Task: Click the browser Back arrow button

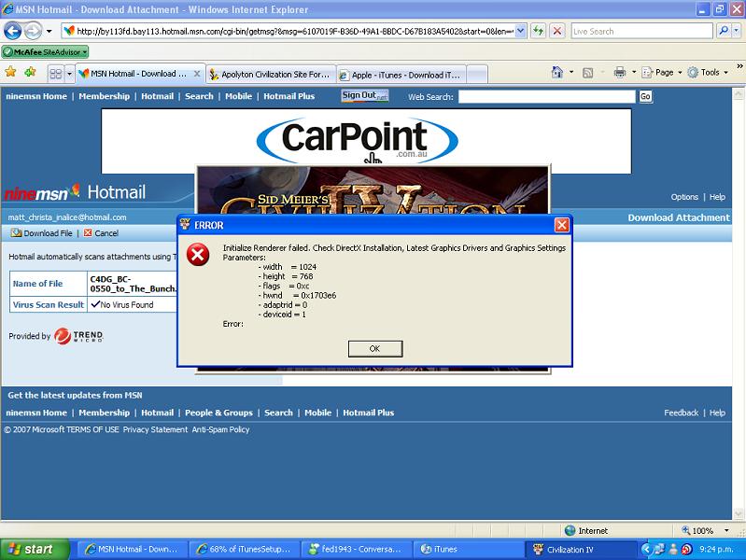Action: point(14,31)
